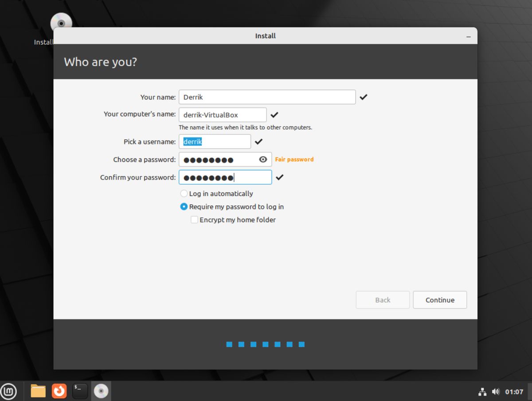Click inside the Your name field
This screenshot has width=532, height=401.
(x=266, y=97)
